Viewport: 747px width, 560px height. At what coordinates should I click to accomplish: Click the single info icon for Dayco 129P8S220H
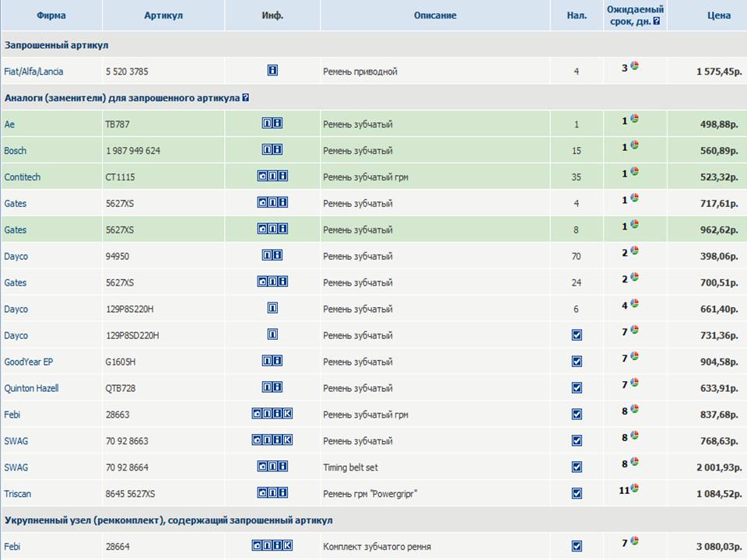272,308
